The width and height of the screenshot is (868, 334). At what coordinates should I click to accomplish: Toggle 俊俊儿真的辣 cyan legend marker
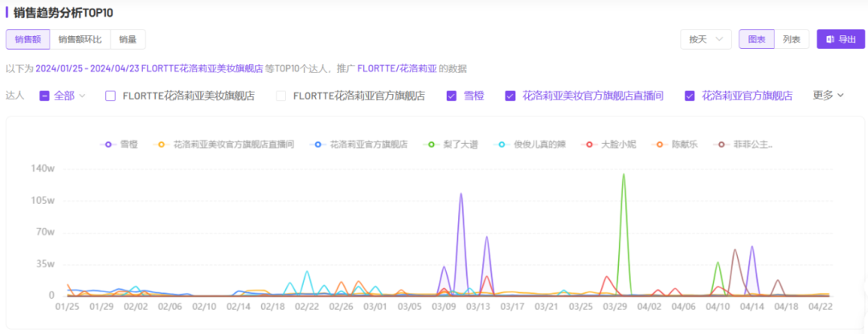[x=502, y=145]
